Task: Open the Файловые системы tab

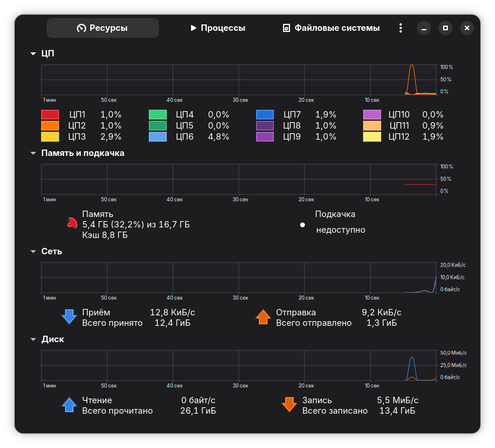Action: (331, 28)
